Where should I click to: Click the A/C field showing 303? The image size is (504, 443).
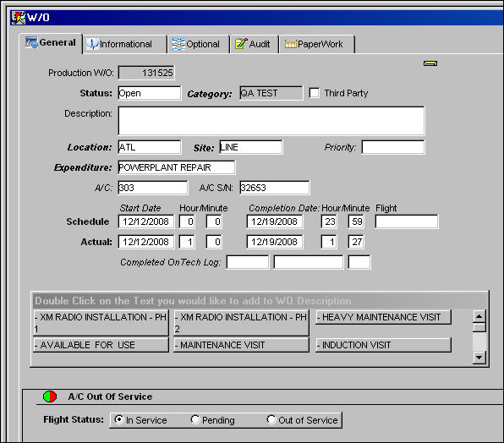pyautogui.click(x=153, y=188)
